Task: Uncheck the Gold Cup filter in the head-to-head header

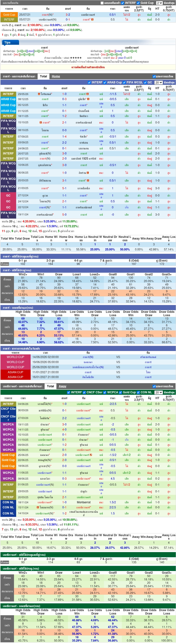Action: click(138, 3)
